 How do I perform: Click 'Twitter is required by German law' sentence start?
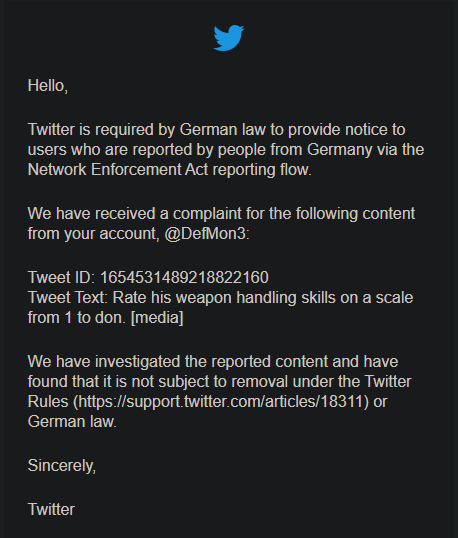pyautogui.click(x=146, y=130)
